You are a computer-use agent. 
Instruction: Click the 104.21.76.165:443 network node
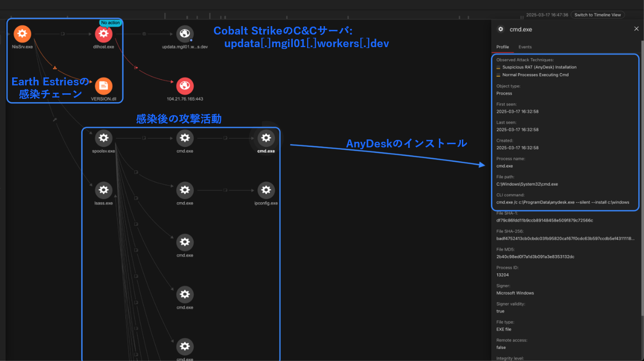point(185,86)
